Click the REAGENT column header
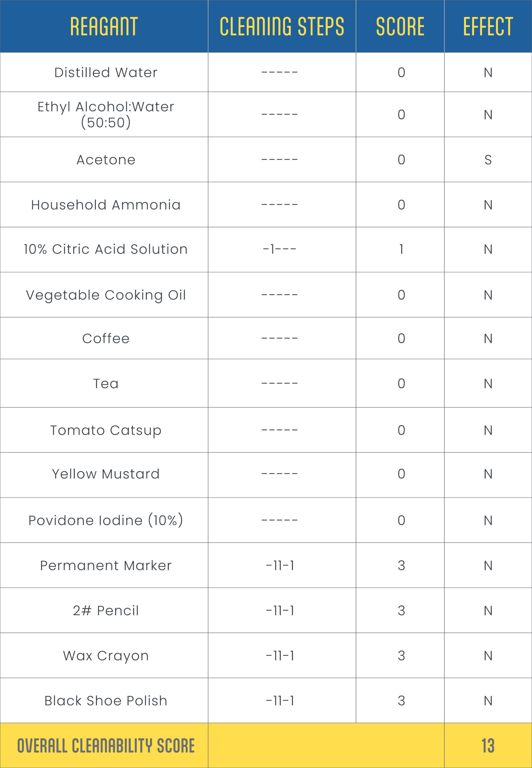 click(x=104, y=26)
